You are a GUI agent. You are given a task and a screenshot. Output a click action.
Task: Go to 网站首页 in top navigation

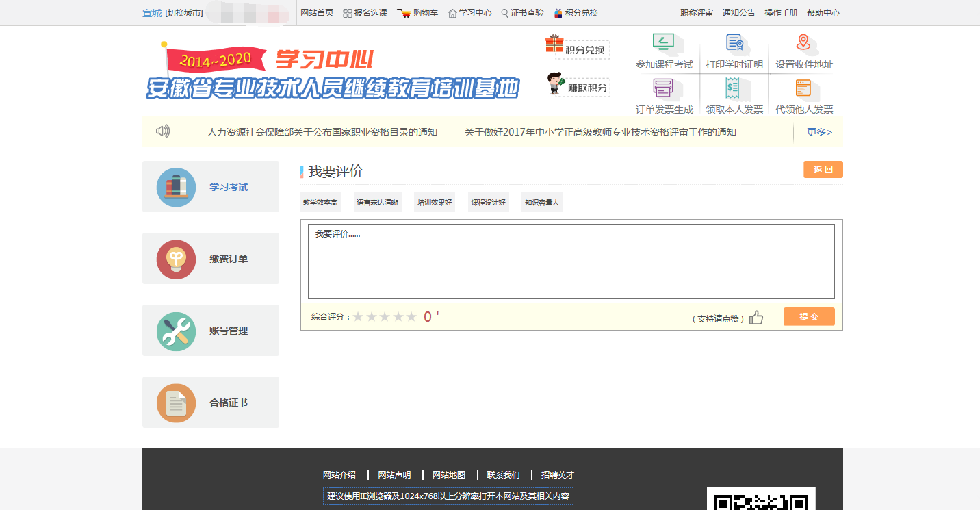click(317, 13)
